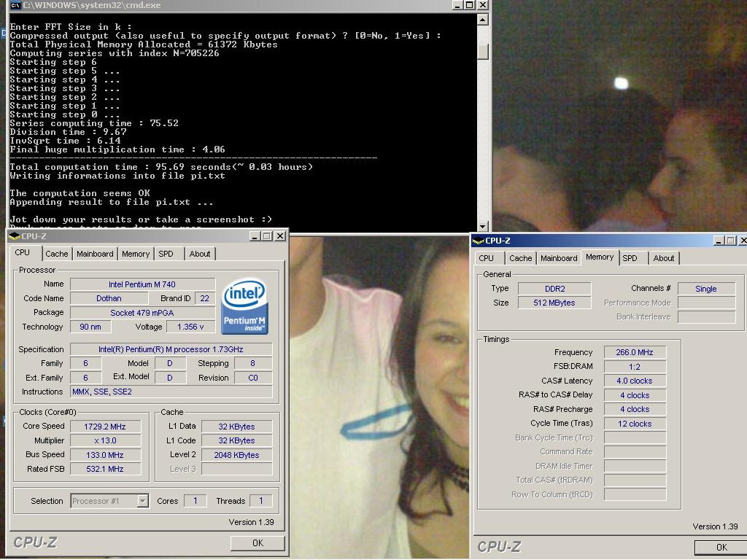This screenshot has width=747, height=560.
Task: Open Cache tab in right CPU-Z window
Action: (x=520, y=258)
